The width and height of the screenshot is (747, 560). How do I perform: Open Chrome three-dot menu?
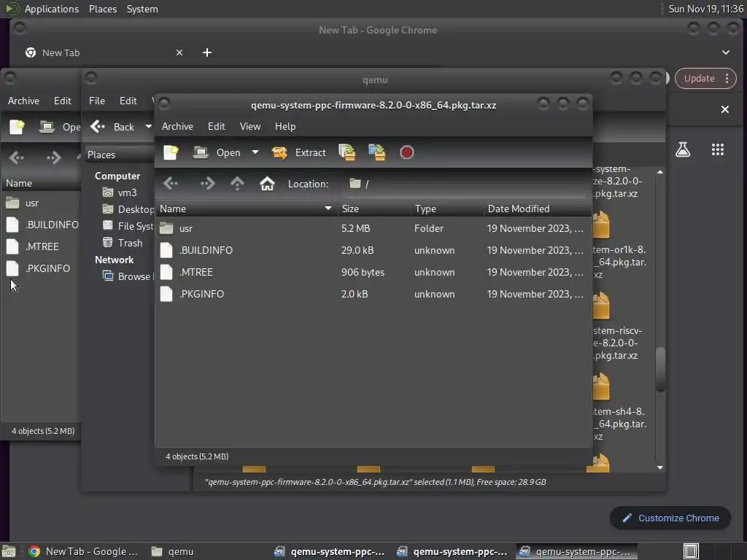pyautogui.click(x=727, y=79)
